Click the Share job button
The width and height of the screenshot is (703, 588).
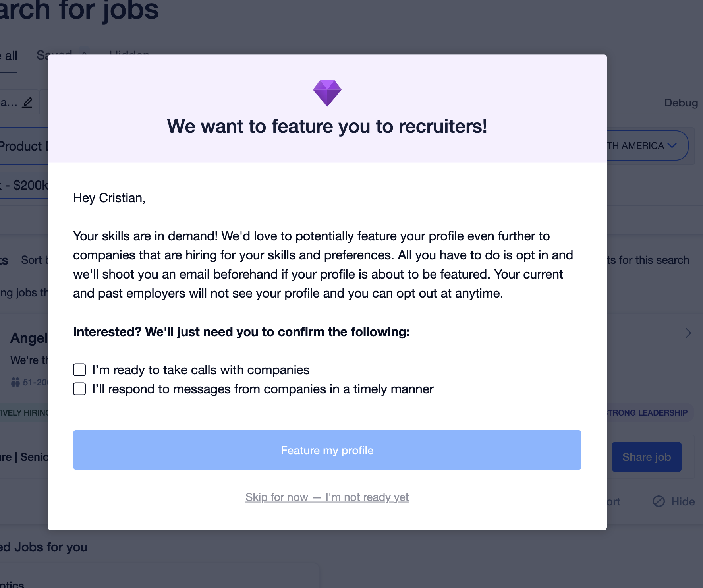[x=647, y=456]
